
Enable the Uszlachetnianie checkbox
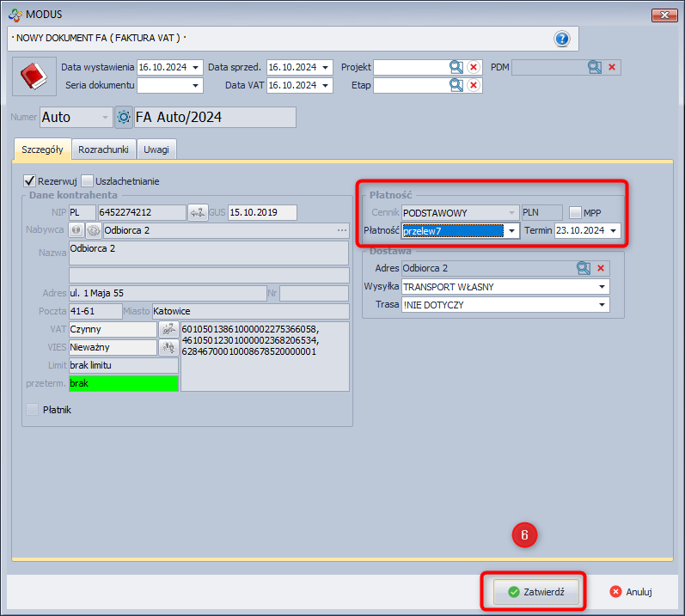[x=87, y=181]
